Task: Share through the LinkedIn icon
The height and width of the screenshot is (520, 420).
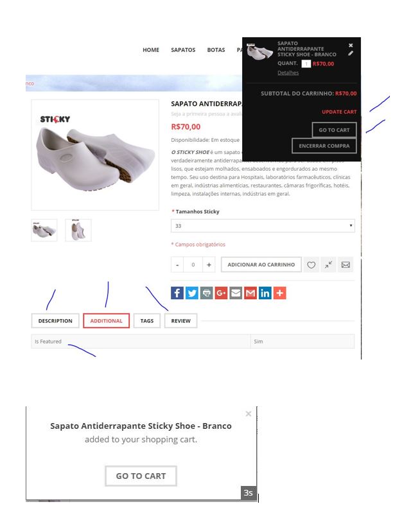Action: pyautogui.click(x=265, y=293)
